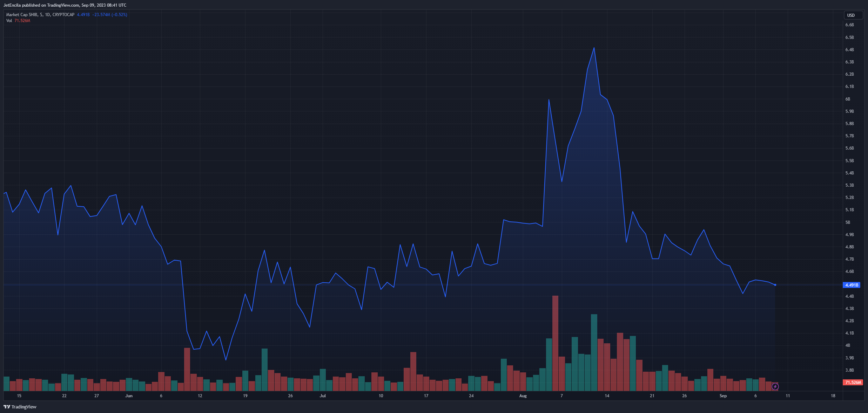Image resolution: width=868 pixels, height=413 pixels.
Task: Click the 1D interval text in legend
Action: [x=48, y=15]
